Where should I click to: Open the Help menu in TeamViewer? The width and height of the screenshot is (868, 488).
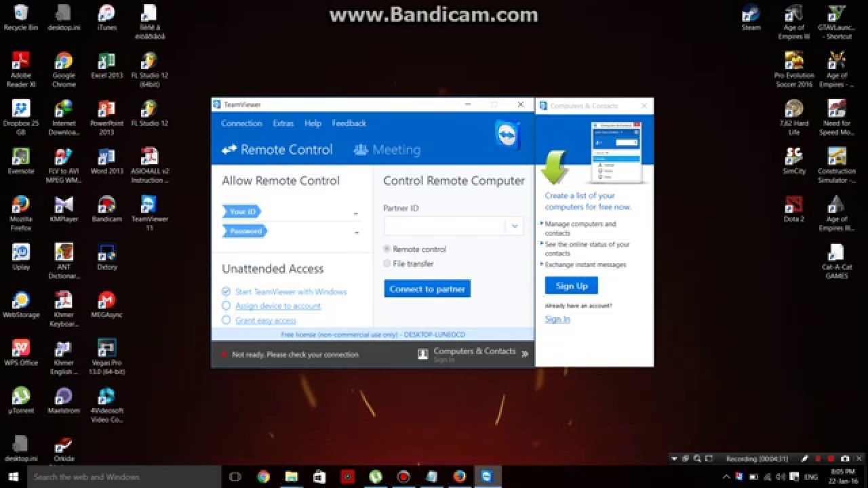pyautogui.click(x=313, y=123)
